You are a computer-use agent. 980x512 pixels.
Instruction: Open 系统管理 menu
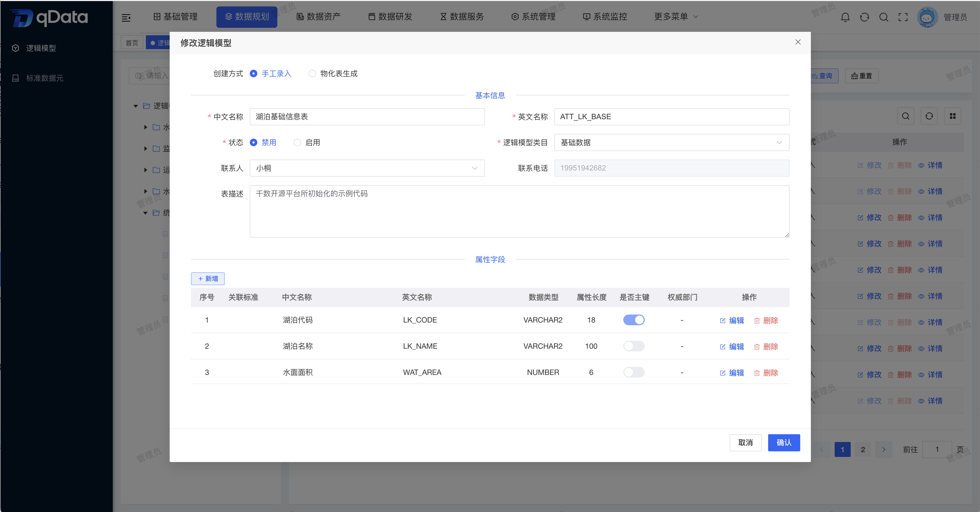pyautogui.click(x=533, y=17)
